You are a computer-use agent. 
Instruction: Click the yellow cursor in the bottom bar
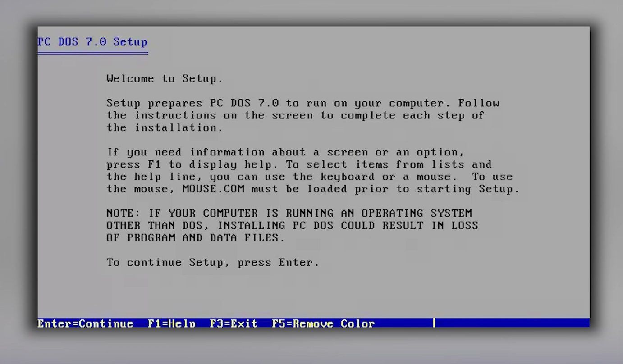point(434,323)
